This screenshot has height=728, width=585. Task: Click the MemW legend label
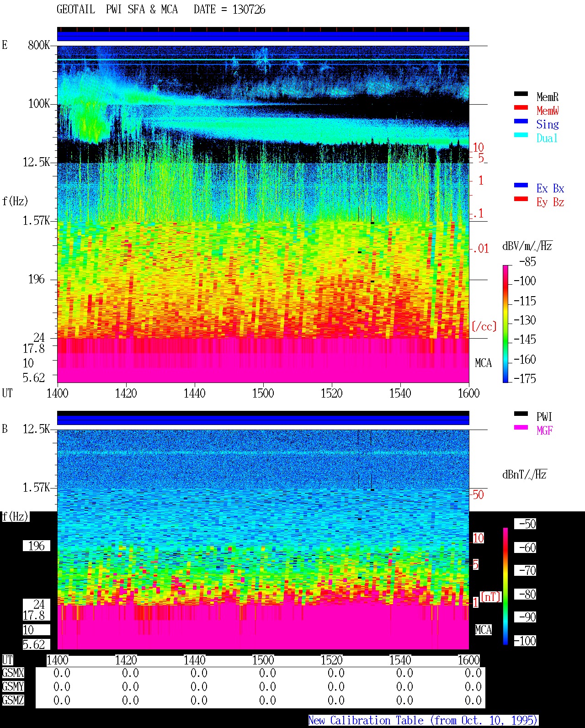click(548, 111)
